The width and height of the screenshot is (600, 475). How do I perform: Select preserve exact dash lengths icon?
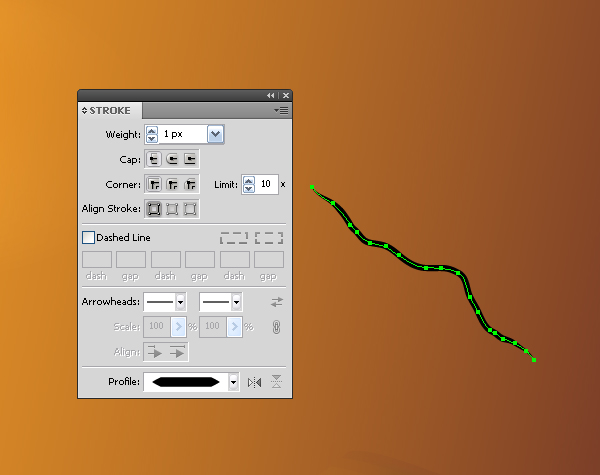click(234, 238)
